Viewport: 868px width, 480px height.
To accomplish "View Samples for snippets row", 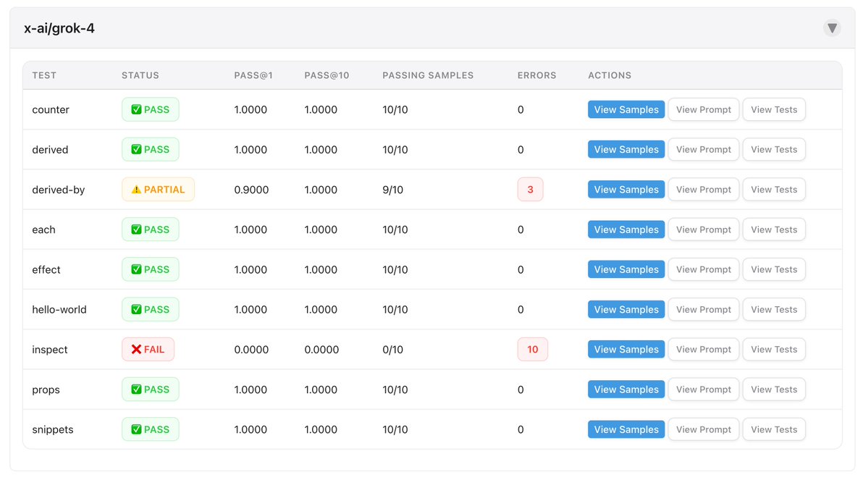I will (x=626, y=429).
